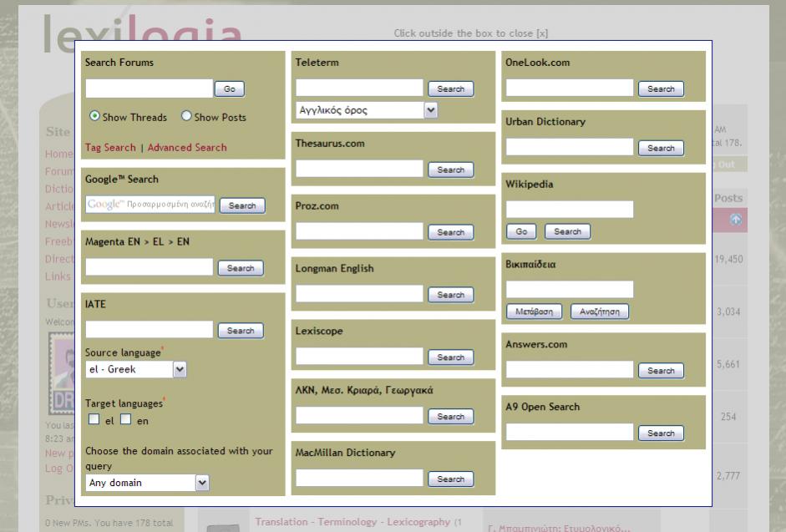Focus the IATE query input field
The image size is (786, 532).
coord(150,329)
